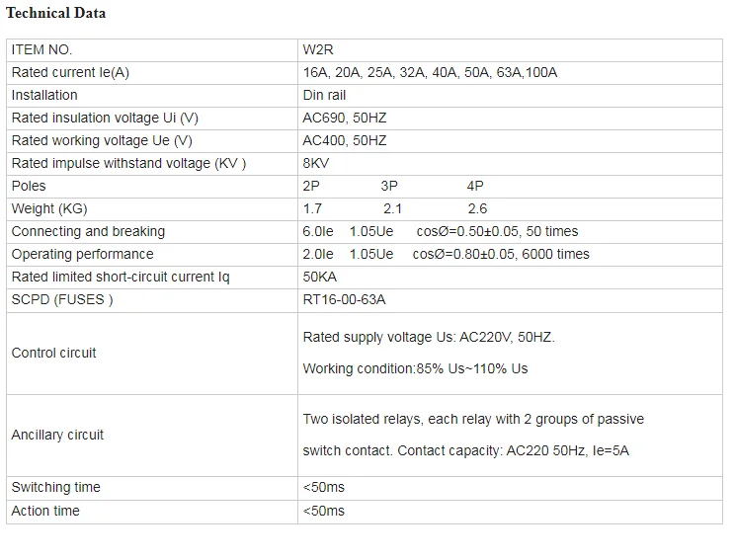The height and width of the screenshot is (560, 735).
Task: Click the Action time row label
Action: [45, 511]
